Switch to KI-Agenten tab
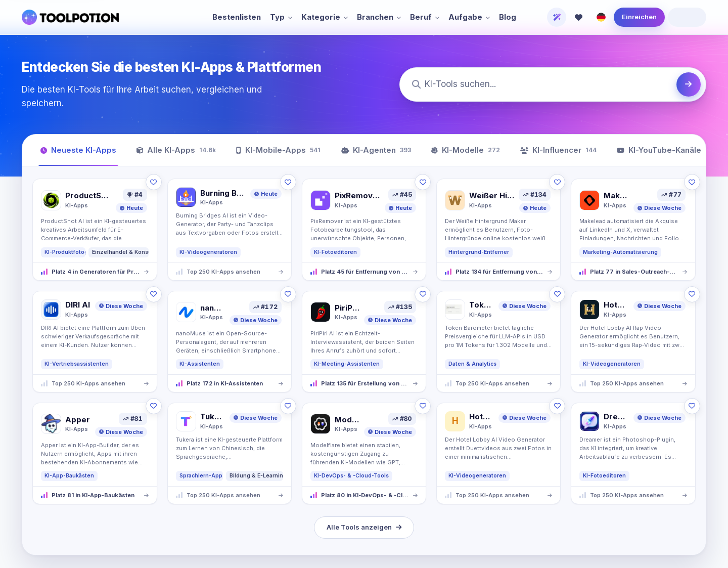The image size is (728, 568). (x=376, y=150)
